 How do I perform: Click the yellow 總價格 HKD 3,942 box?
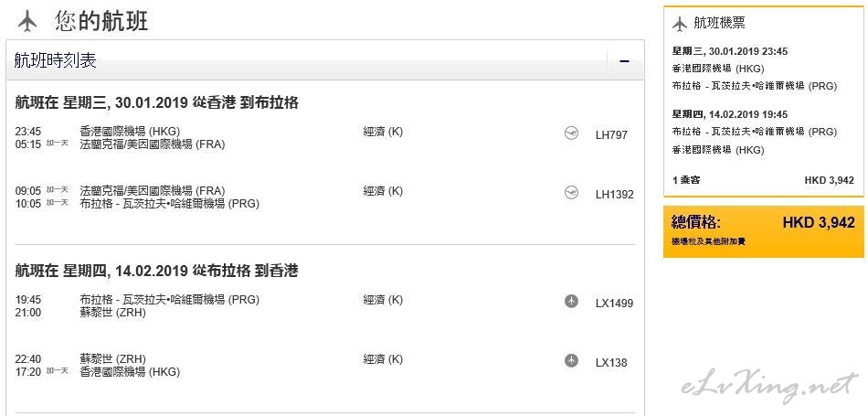point(763,231)
